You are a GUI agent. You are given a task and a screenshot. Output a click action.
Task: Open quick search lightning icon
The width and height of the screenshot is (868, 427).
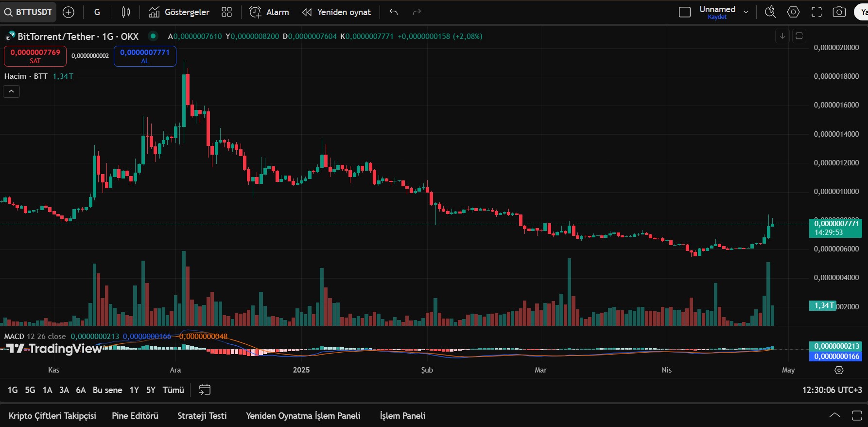pyautogui.click(x=770, y=12)
